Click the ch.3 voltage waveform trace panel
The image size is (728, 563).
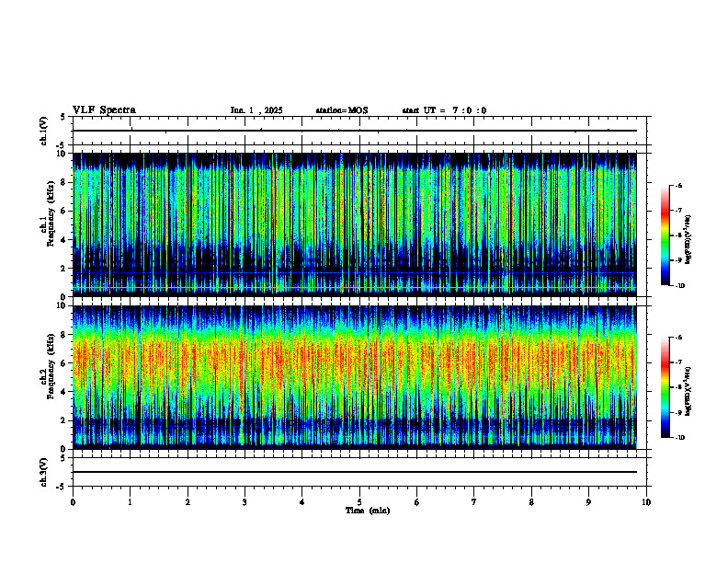coord(359,472)
